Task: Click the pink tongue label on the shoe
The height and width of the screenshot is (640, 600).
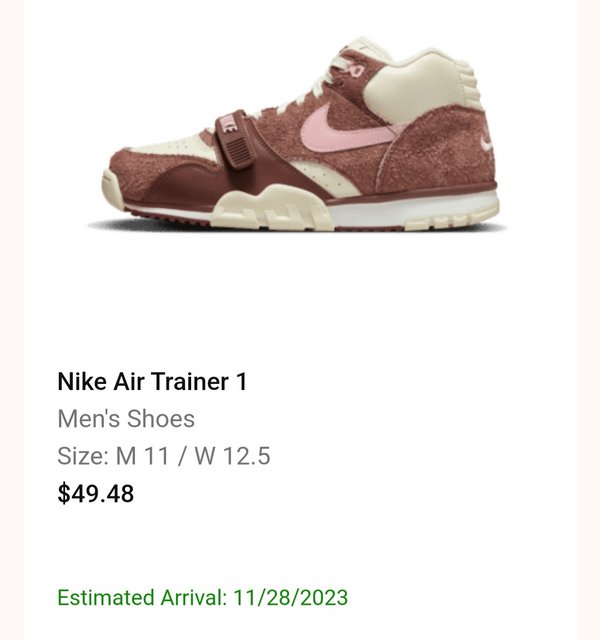Action: (x=354, y=69)
